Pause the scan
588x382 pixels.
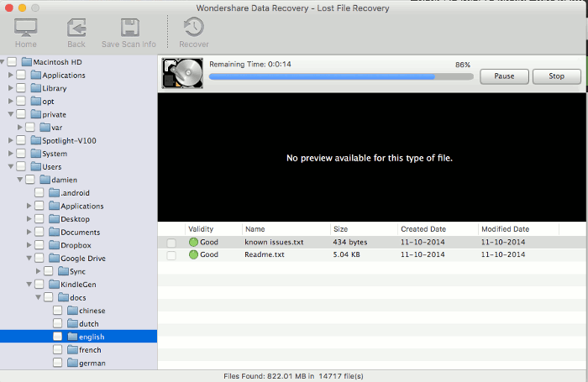point(504,76)
